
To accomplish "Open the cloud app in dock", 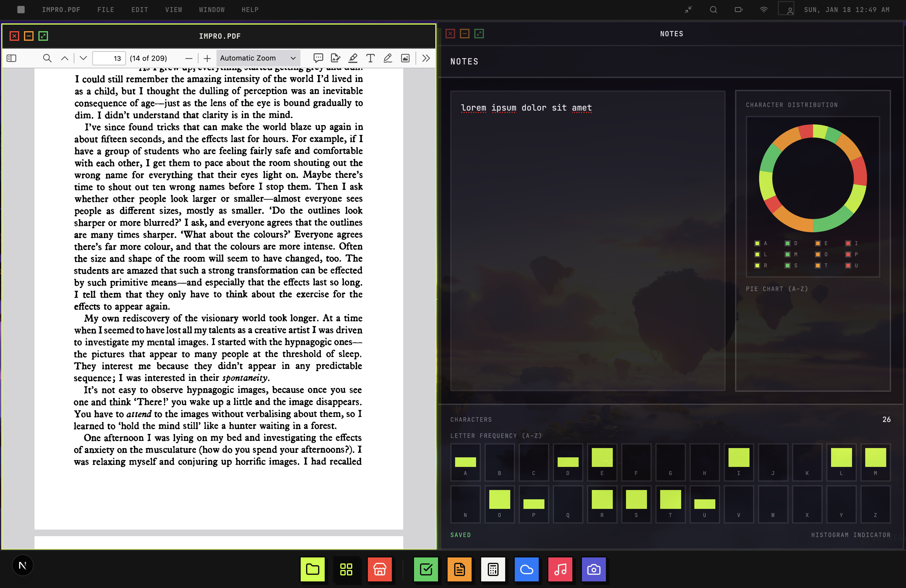I will (x=526, y=569).
